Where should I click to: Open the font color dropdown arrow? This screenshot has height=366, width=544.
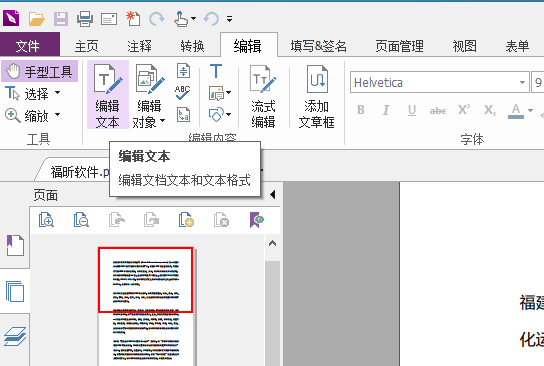pyautogui.click(x=530, y=110)
